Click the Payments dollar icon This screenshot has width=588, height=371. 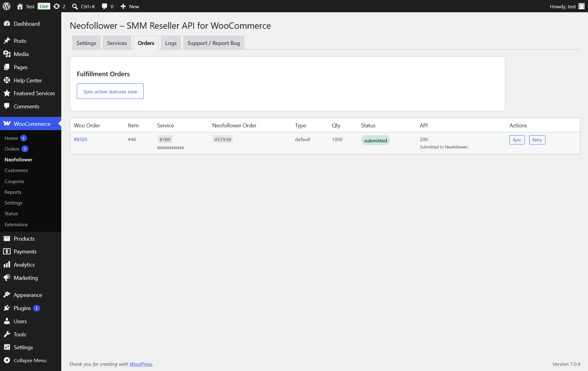click(x=7, y=251)
